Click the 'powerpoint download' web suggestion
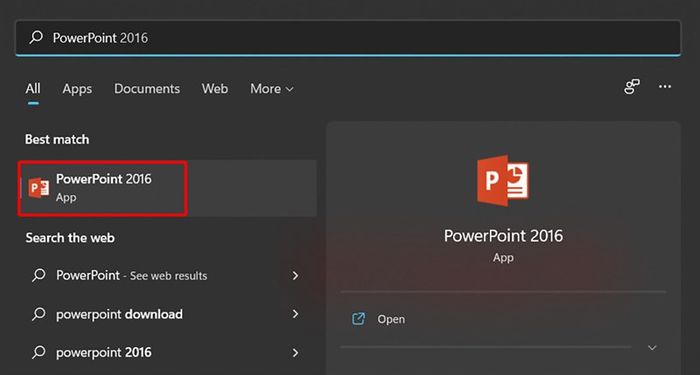Screen dimensions: 700x375 click(166, 314)
